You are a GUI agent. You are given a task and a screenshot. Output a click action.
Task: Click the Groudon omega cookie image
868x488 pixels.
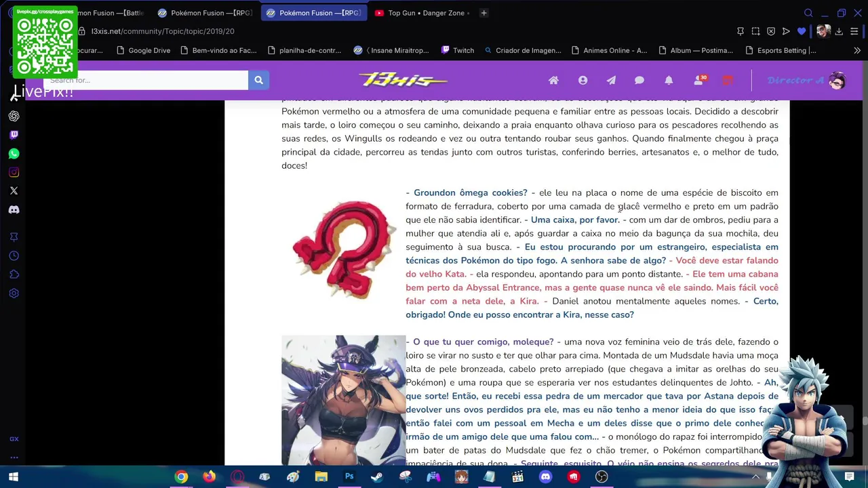344,249
